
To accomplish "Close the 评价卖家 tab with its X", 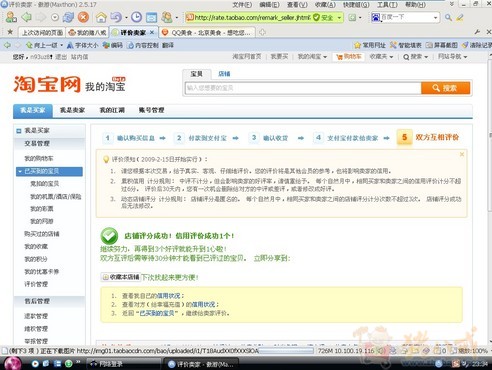I will 152,32.
